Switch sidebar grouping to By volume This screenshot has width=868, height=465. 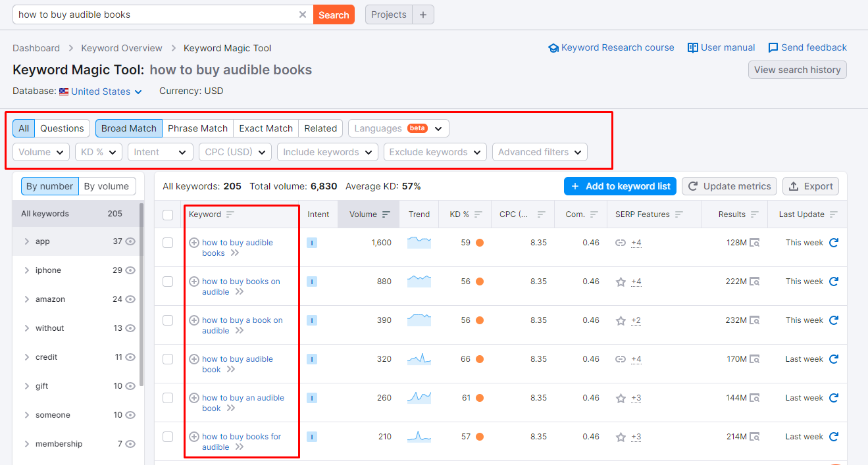(107, 186)
